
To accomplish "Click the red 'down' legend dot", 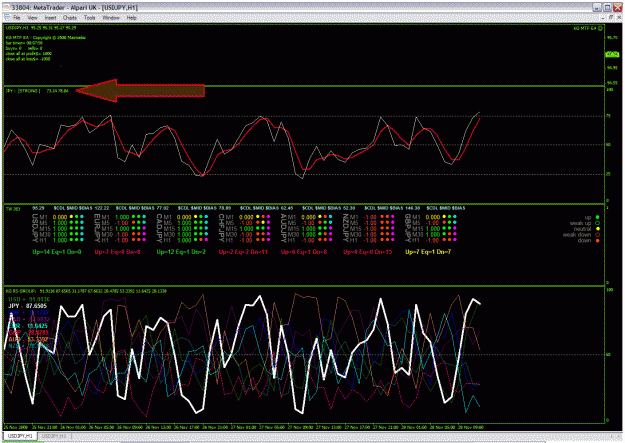I will (597, 240).
